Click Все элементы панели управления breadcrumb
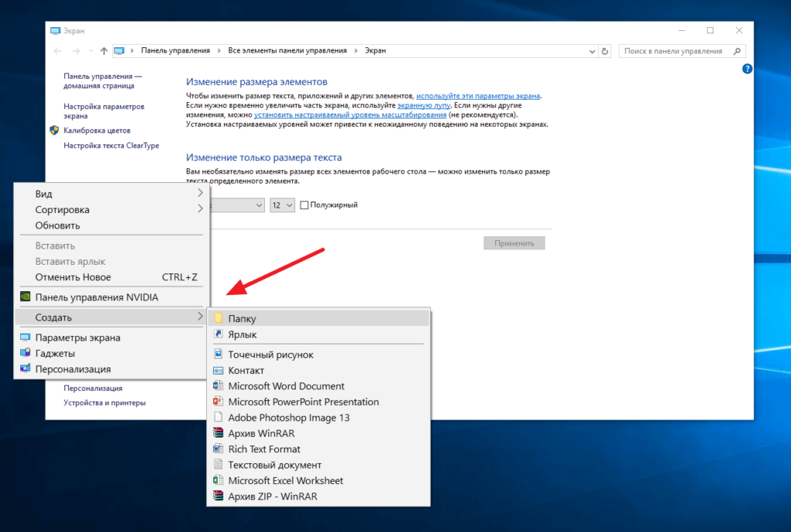This screenshot has width=791, height=532. (x=287, y=50)
